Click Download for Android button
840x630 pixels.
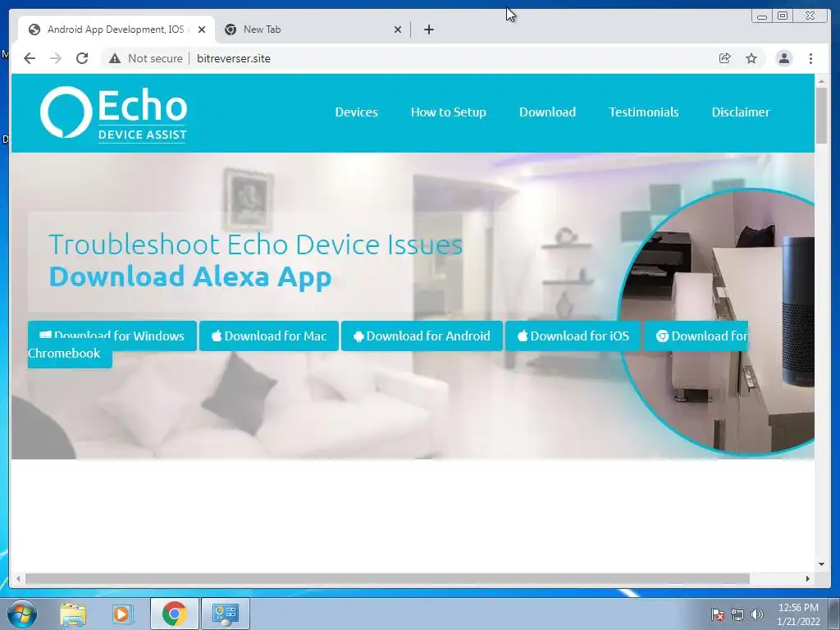coord(422,336)
